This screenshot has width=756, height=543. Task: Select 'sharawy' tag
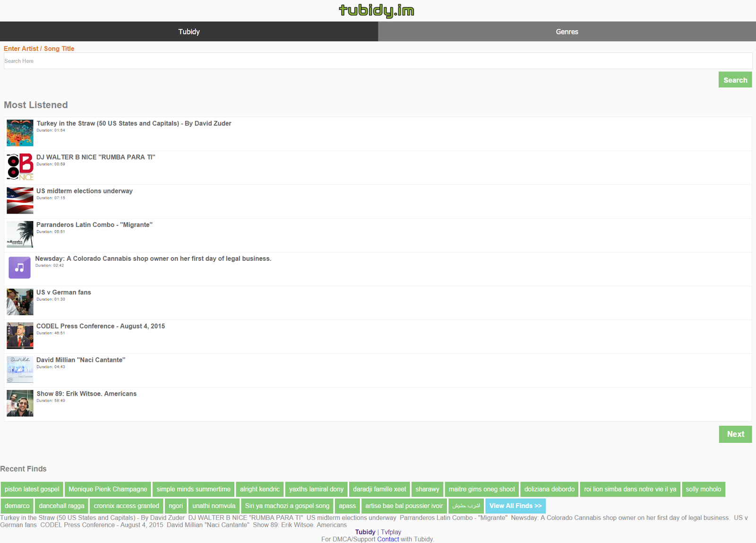click(x=428, y=489)
